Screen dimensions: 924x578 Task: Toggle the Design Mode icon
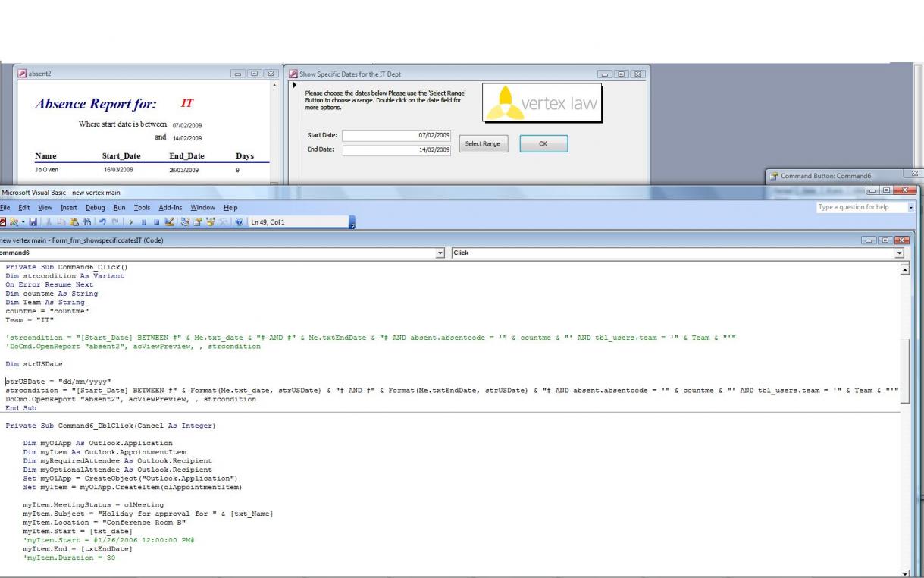pyautogui.click(x=169, y=222)
